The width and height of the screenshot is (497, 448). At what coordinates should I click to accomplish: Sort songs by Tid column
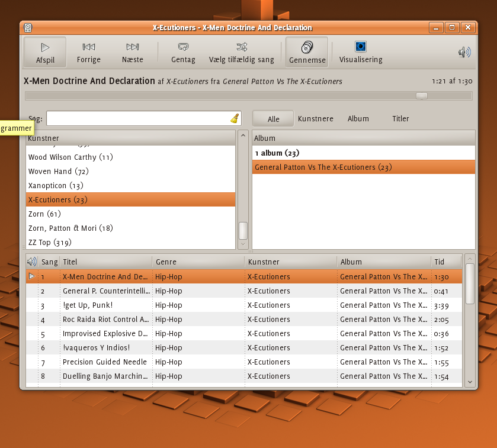446,262
